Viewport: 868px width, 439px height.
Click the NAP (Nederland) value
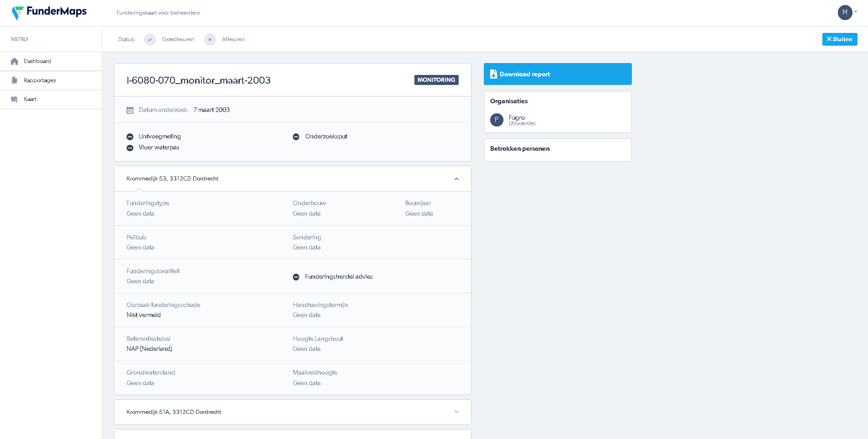pyautogui.click(x=149, y=349)
